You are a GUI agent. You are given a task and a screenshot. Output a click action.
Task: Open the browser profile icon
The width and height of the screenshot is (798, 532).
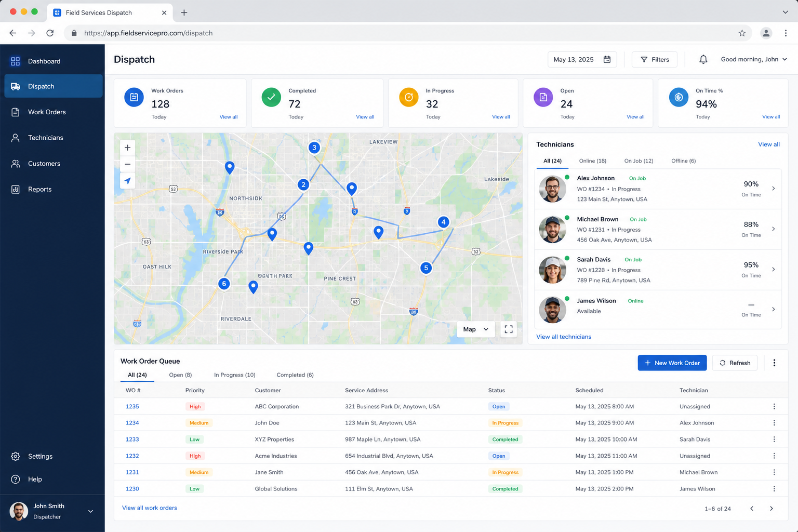[x=766, y=33]
